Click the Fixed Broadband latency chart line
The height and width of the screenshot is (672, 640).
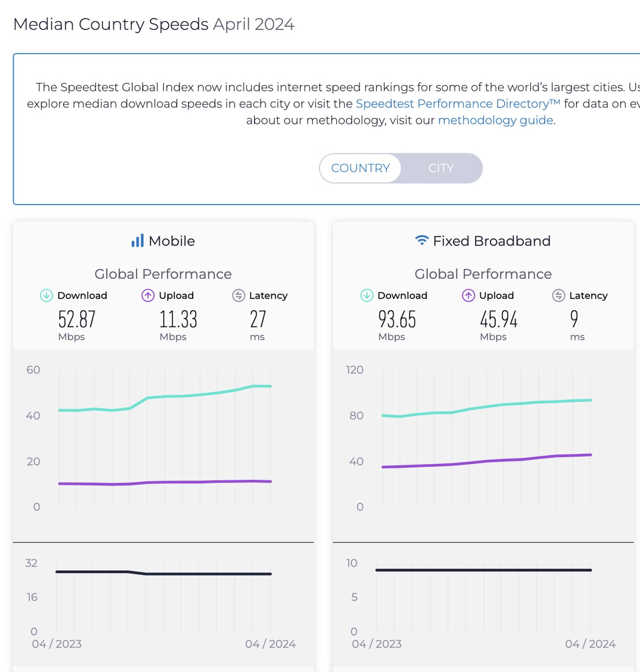483,570
